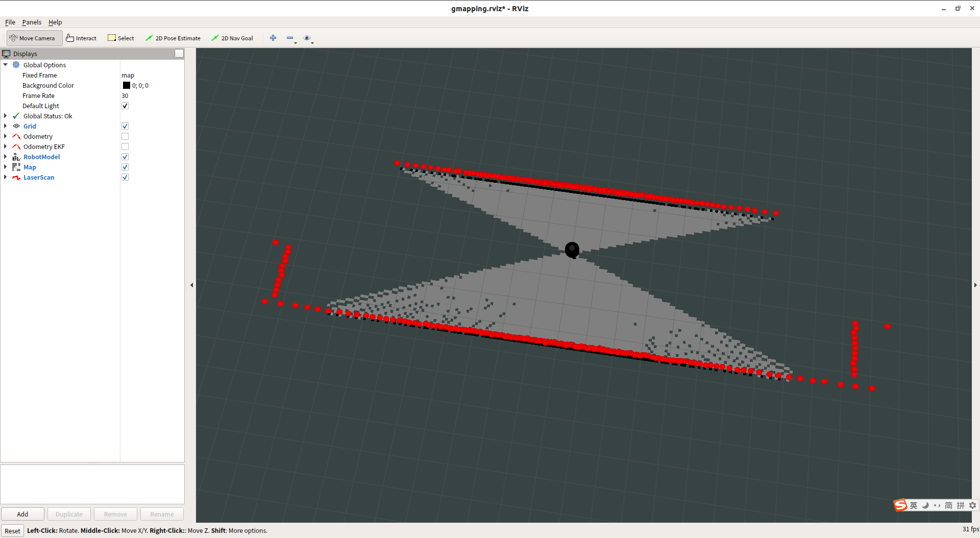The width and height of the screenshot is (980, 538).
Task: Click the RobotModel robot icon
Action: pos(16,157)
